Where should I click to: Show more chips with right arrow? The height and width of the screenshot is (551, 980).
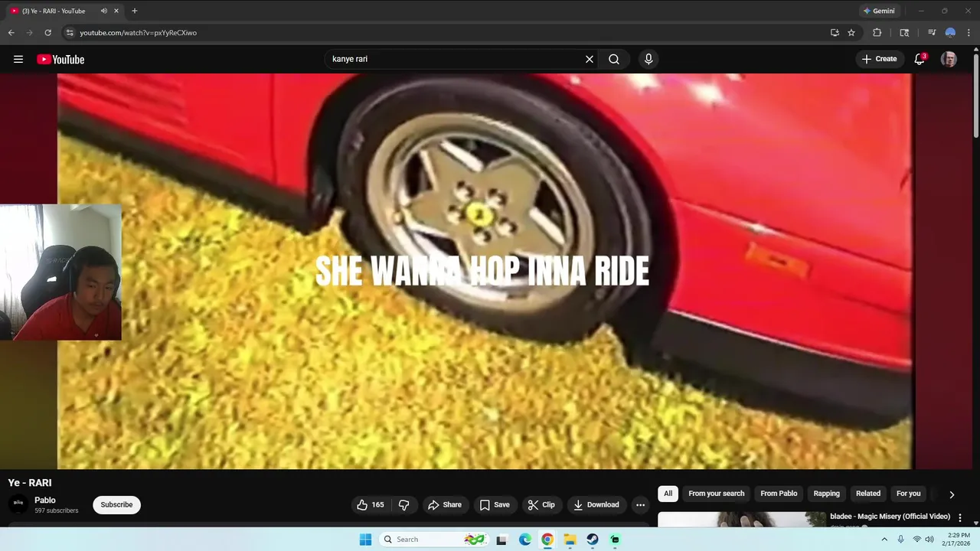pyautogui.click(x=952, y=494)
